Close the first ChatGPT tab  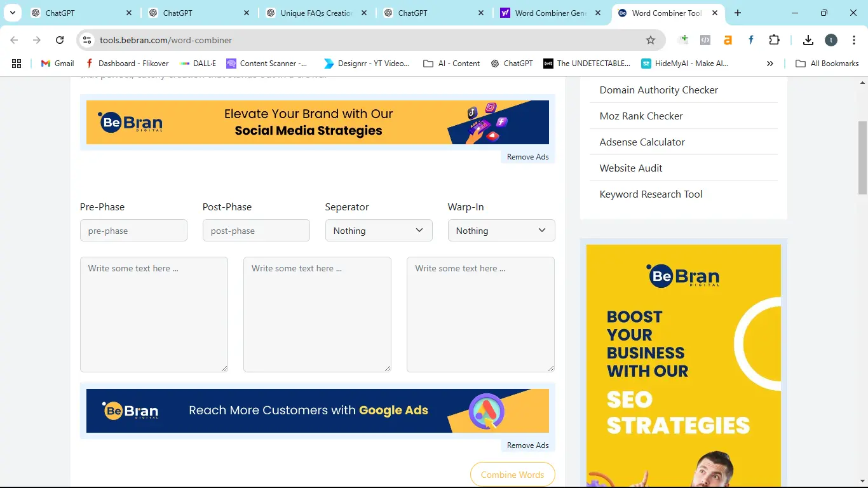(129, 13)
